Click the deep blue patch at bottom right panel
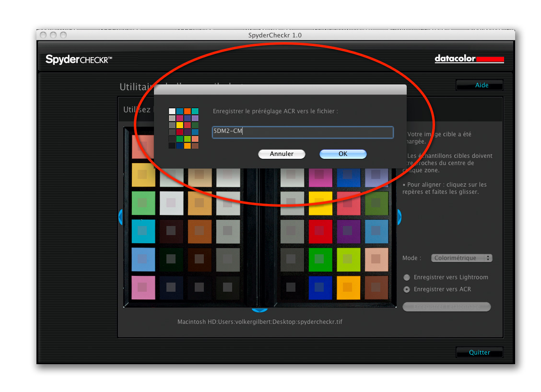The width and height of the screenshot is (541, 392). pyautogui.click(x=320, y=287)
